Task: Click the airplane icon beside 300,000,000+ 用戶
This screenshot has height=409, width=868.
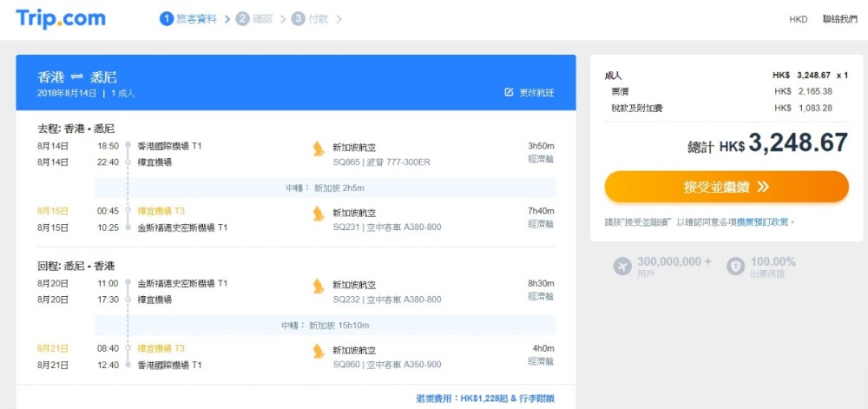Action: (622, 267)
